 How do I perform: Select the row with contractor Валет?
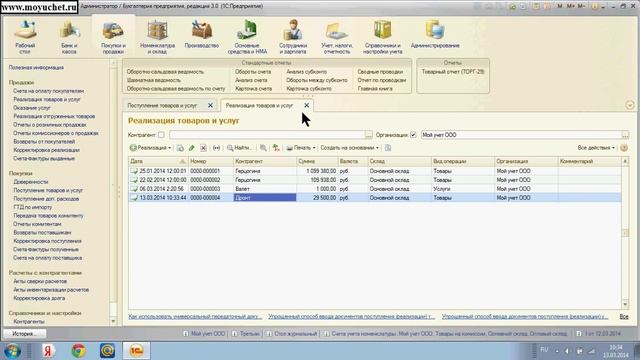coord(375,189)
